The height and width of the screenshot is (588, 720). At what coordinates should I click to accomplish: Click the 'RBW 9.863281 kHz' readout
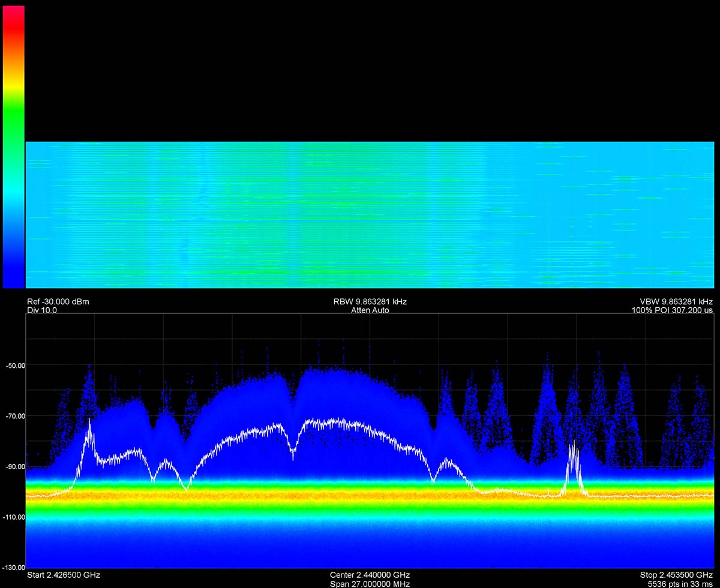370,301
